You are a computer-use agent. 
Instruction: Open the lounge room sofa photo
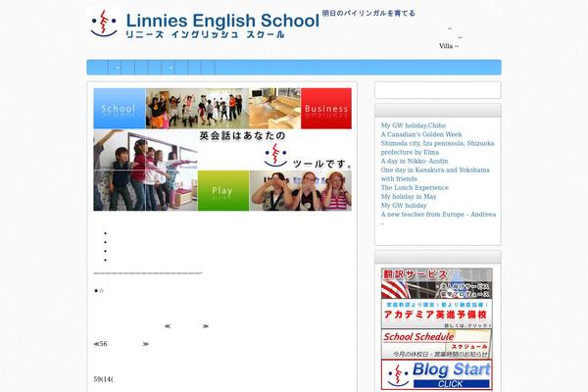(274, 109)
